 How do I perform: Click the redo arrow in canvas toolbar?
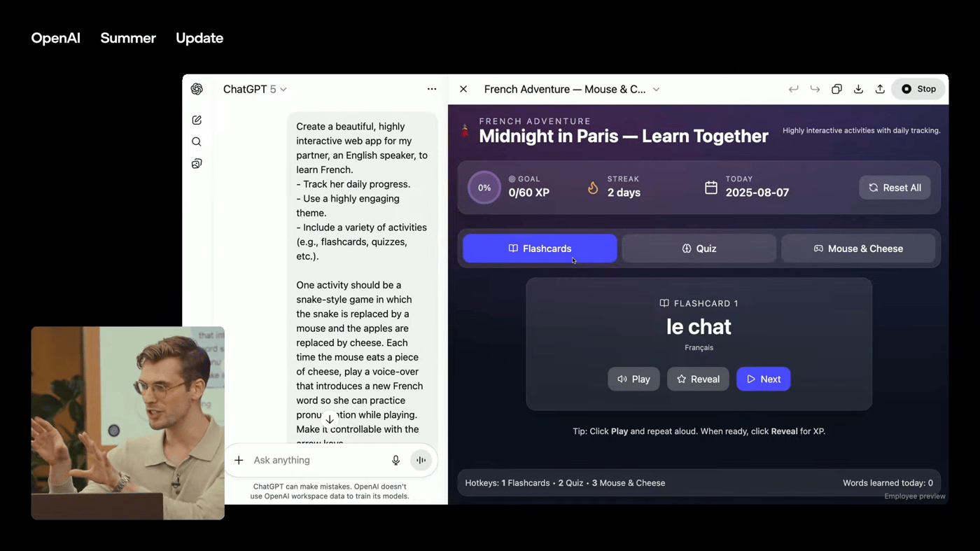(x=815, y=89)
